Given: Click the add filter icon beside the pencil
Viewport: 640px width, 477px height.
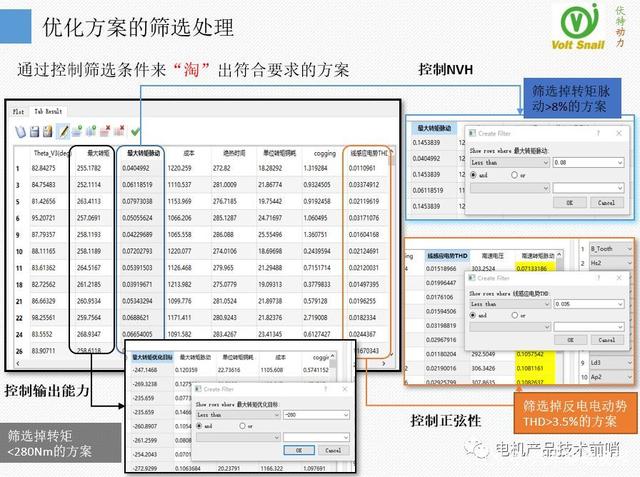Looking at the screenshot, I should (77, 131).
